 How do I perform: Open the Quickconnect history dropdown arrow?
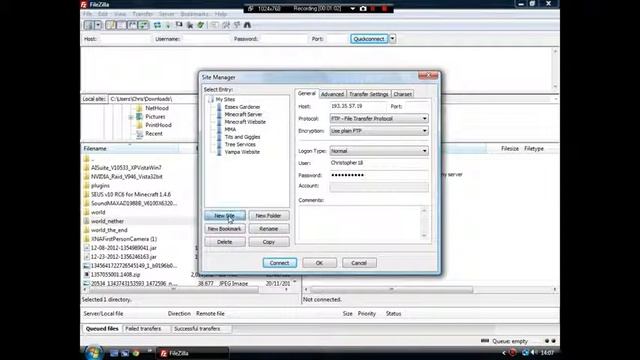[392, 39]
